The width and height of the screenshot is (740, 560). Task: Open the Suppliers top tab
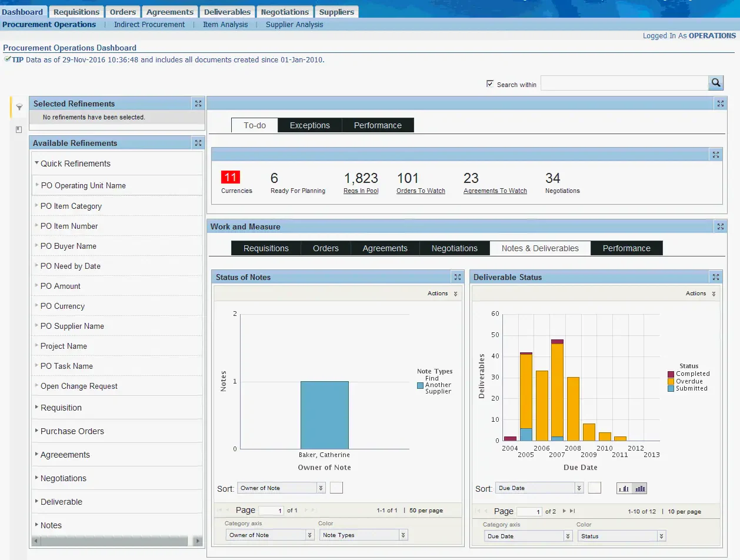pos(336,12)
